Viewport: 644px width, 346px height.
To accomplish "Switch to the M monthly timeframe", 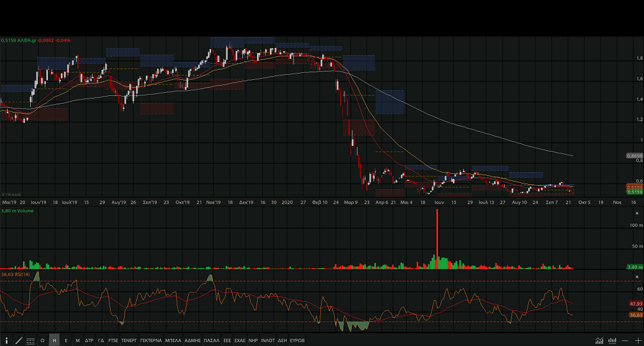I will (77, 340).
